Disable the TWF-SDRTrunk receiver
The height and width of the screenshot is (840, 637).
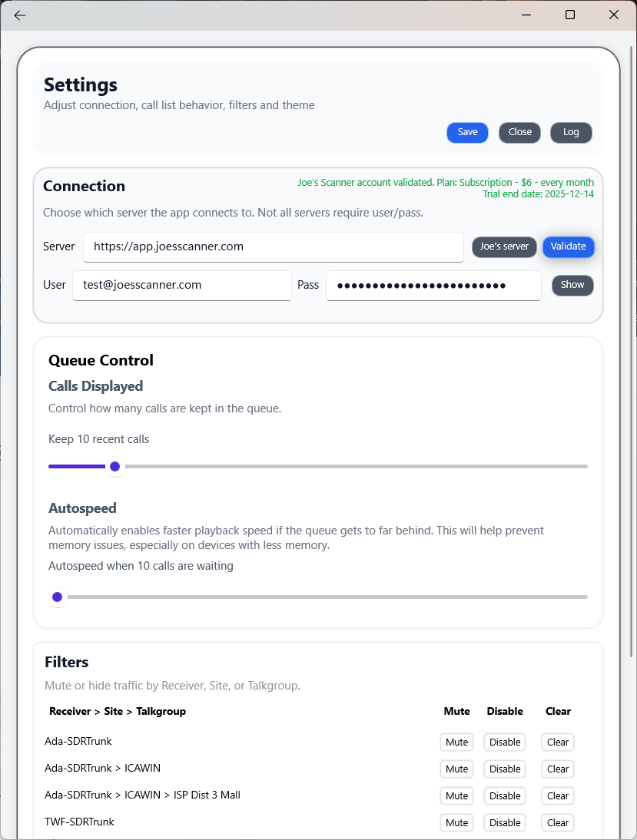(505, 823)
